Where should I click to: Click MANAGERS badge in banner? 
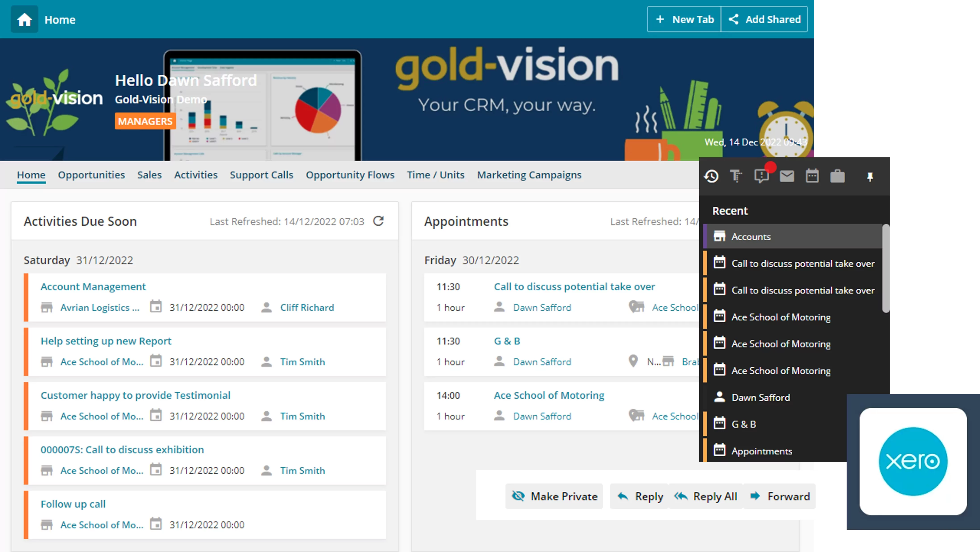pyautogui.click(x=145, y=121)
